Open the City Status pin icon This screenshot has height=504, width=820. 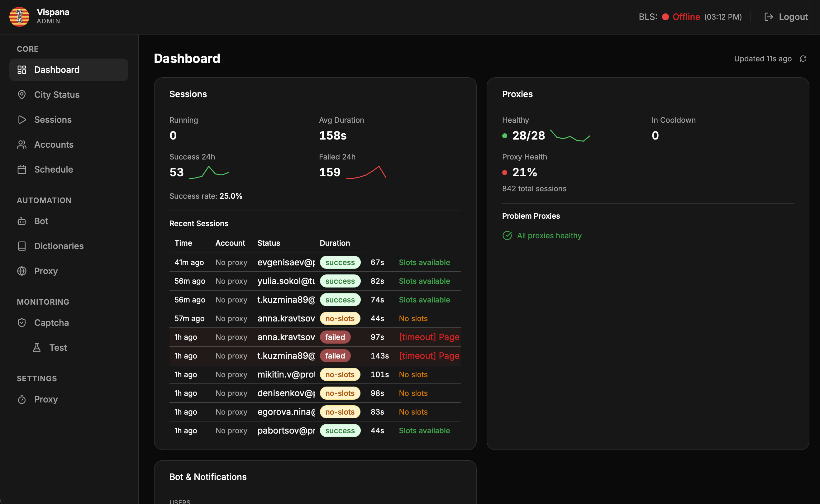22,95
